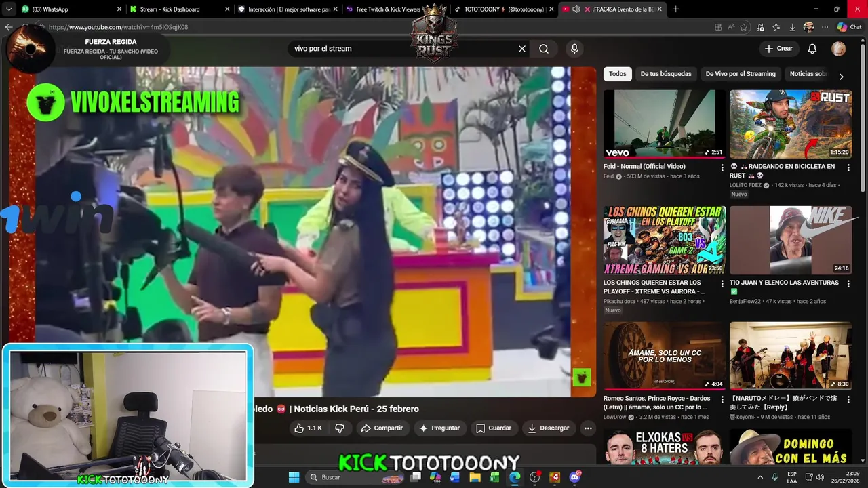The height and width of the screenshot is (488, 868).
Task: Open Romeo Santos Dardos thumbnail
Action: point(665,356)
